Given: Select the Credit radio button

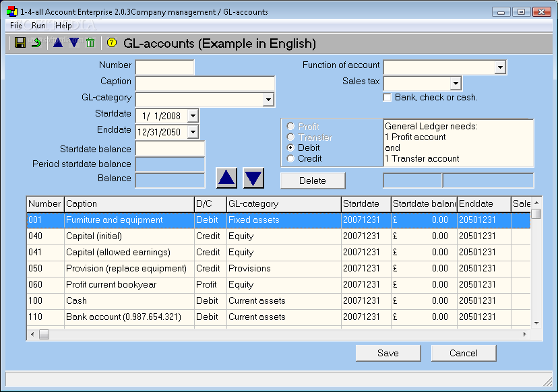Looking at the screenshot, I should (290, 159).
